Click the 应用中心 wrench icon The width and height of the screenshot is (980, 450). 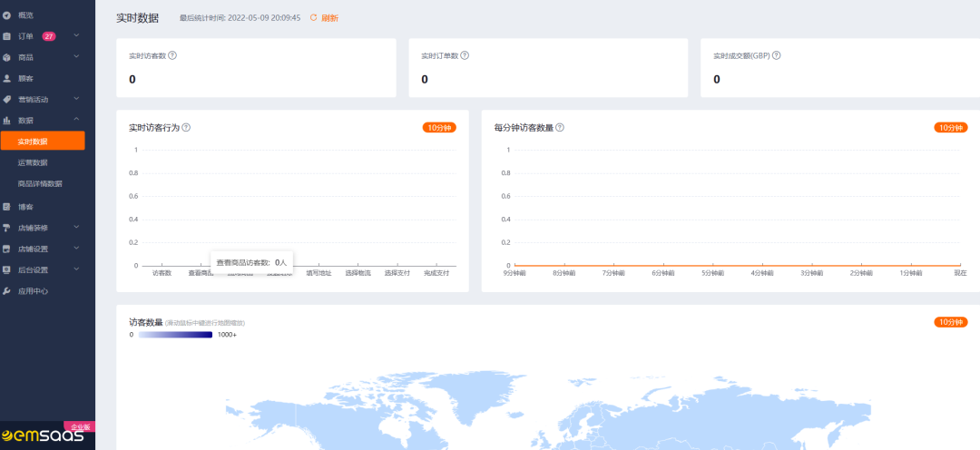(x=7, y=291)
